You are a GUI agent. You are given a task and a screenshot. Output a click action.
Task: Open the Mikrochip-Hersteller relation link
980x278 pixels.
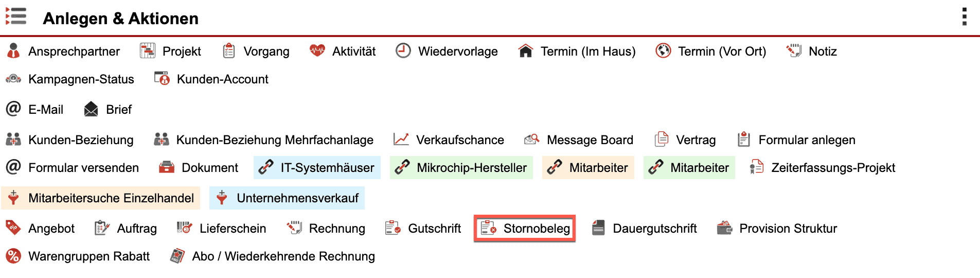point(461,167)
